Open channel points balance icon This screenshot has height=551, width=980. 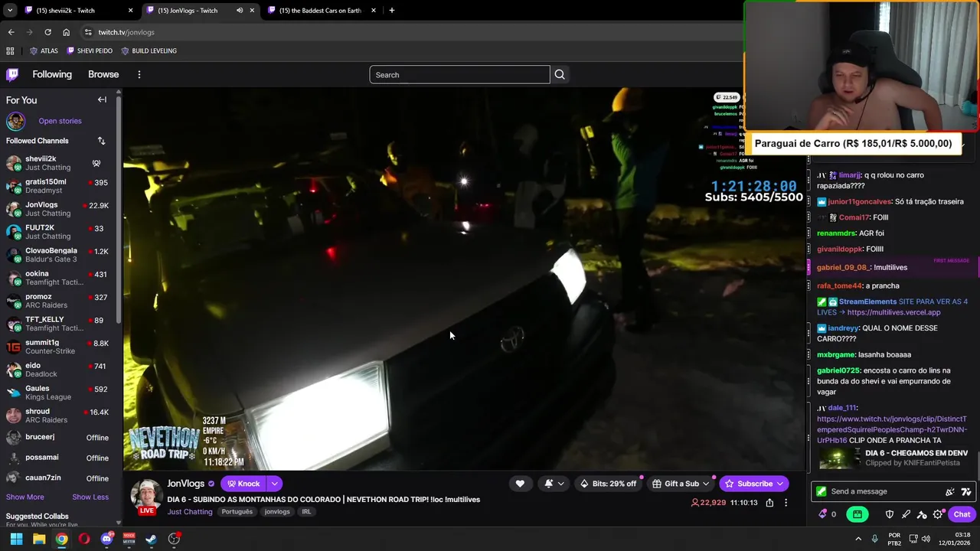(823, 514)
